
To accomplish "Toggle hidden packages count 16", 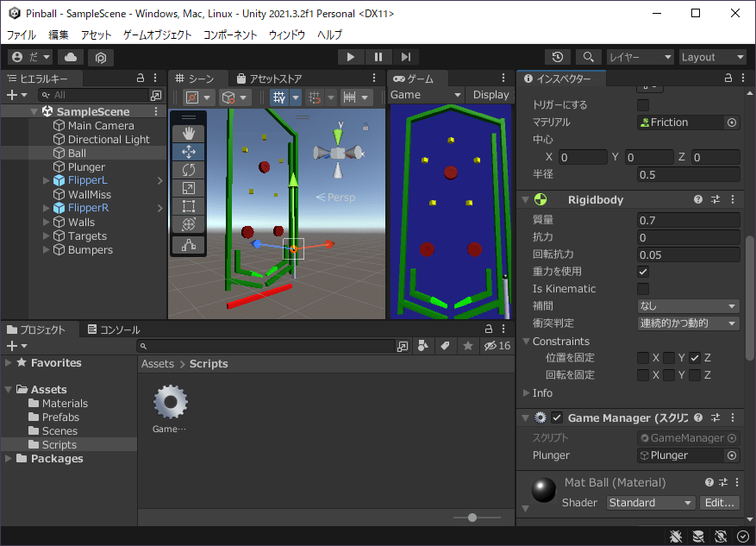I will point(497,345).
